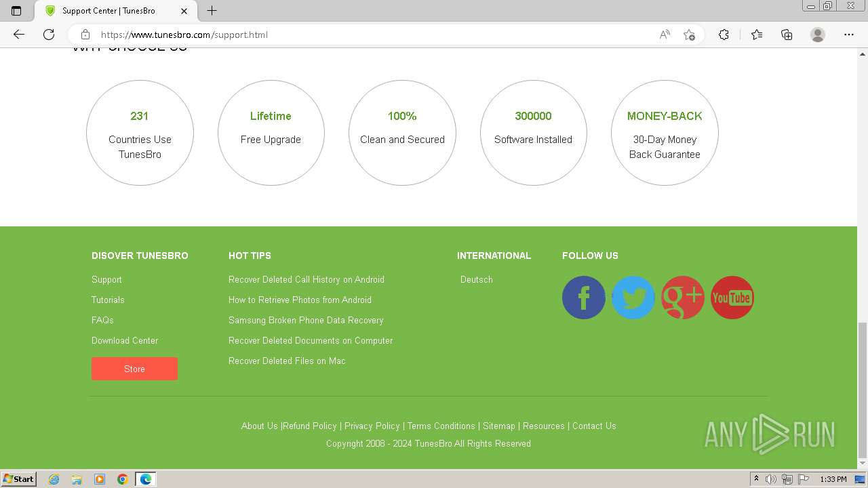Open Recover Deleted Call History on Android
The height and width of the screenshot is (488, 868).
(x=307, y=279)
